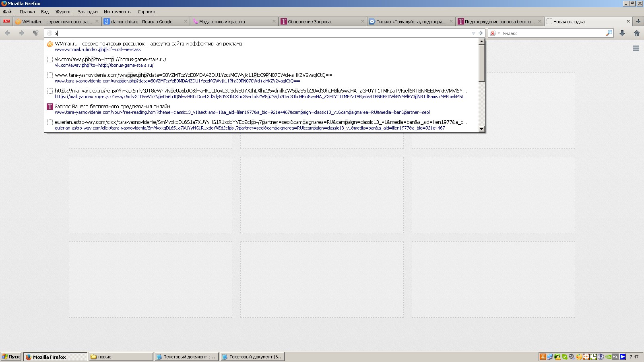This screenshot has width=644, height=362.
Task: Open the Файл menu
Action: click(8, 12)
